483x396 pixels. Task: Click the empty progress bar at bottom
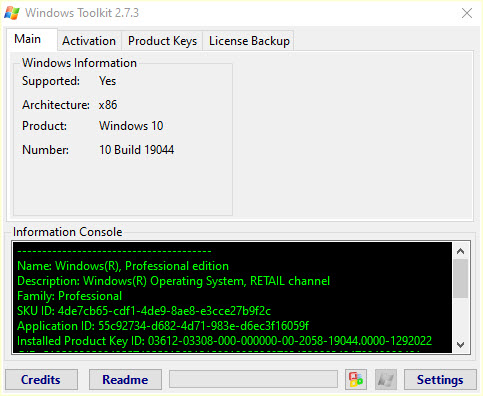point(253,379)
